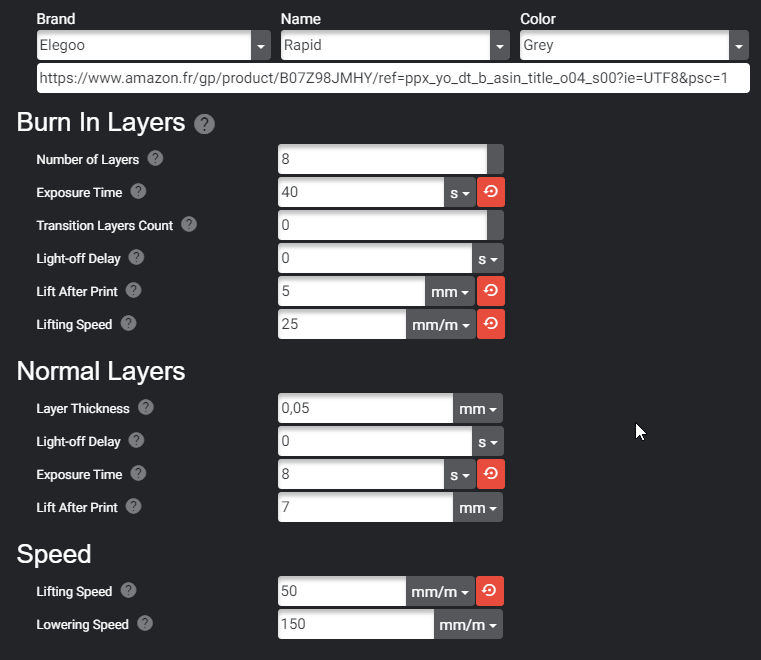Open the Brand dropdown arrow

(x=261, y=46)
